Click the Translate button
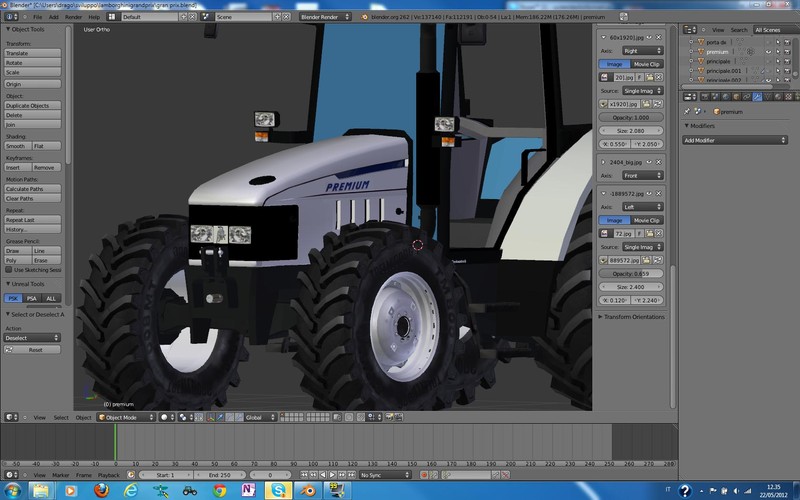The height and width of the screenshot is (500, 800). [33, 53]
